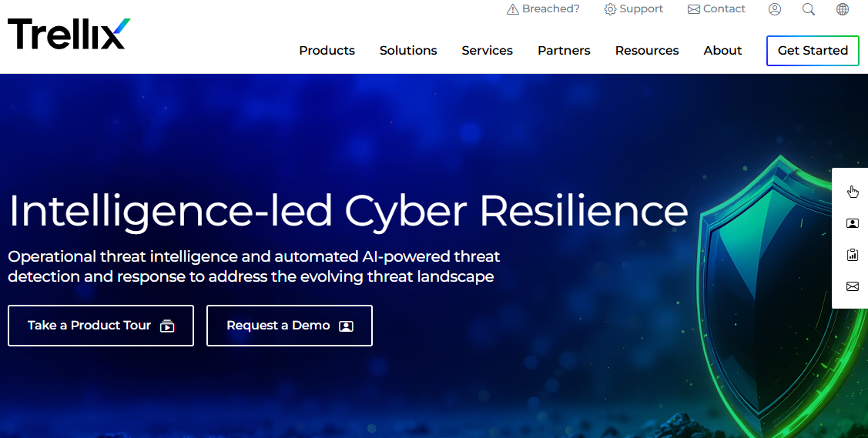Click the Get Started button
868x438 pixels.
coord(813,50)
